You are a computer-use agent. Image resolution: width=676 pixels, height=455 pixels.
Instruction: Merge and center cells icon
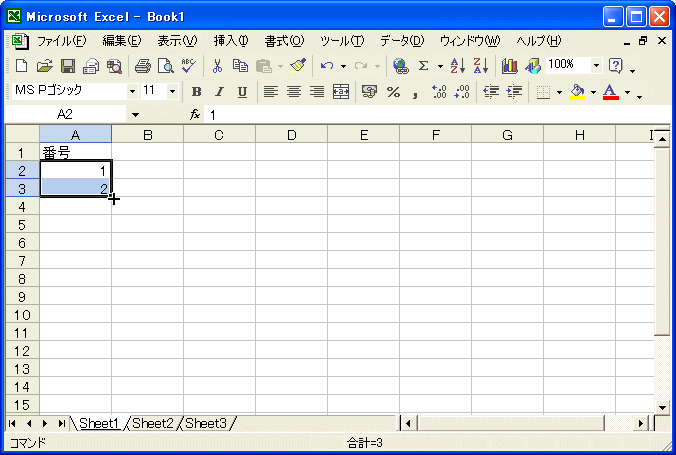(x=341, y=91)
